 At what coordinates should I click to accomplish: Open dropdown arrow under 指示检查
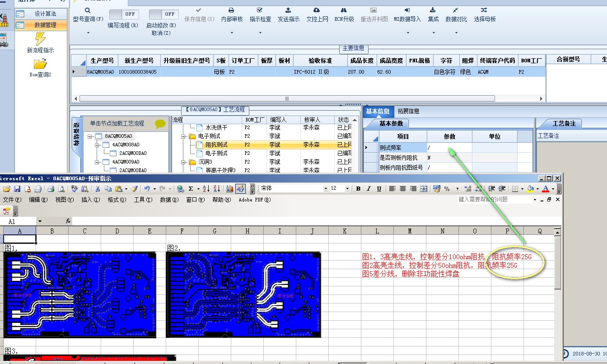point(260,33)
